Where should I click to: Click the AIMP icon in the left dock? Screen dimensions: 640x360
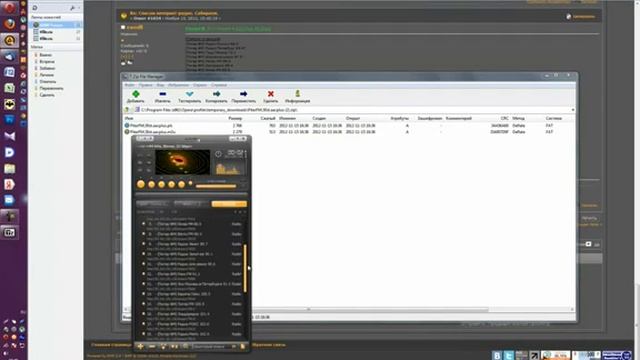(9, 40)
